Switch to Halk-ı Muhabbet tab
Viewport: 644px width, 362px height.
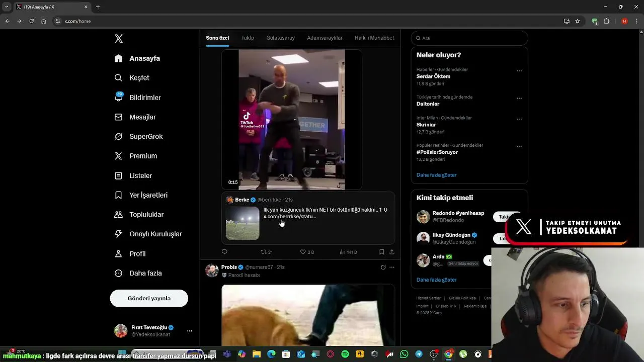(x=374, y=38)
